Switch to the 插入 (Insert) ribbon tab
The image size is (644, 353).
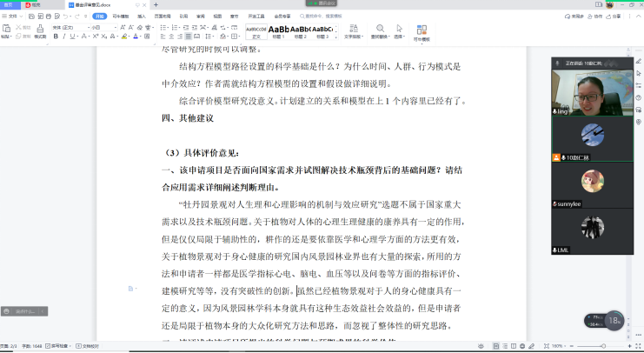tap(140, 16)
